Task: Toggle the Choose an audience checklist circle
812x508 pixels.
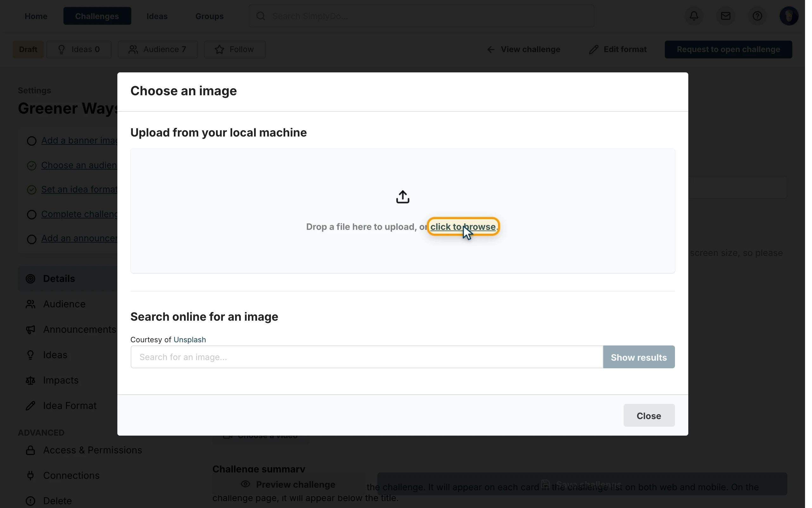Action: [x=31, y=166]
